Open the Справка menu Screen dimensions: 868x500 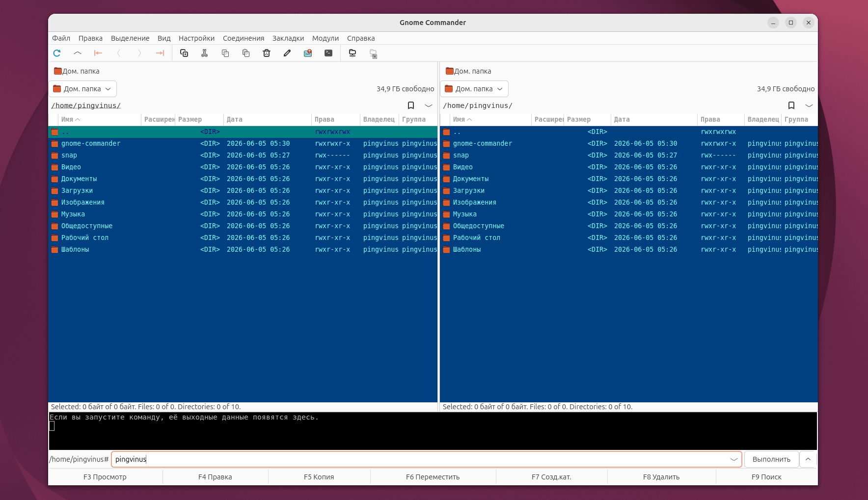[x=361, y=38]
